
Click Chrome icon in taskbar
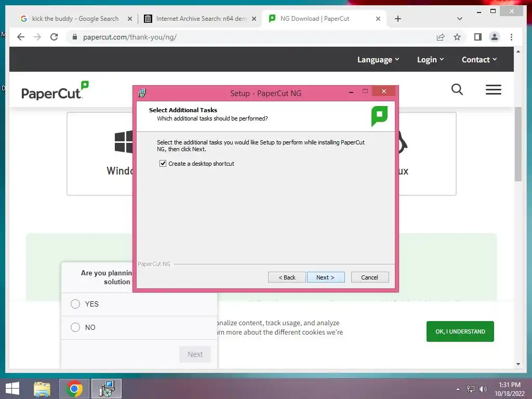click(x=74, y=389)
